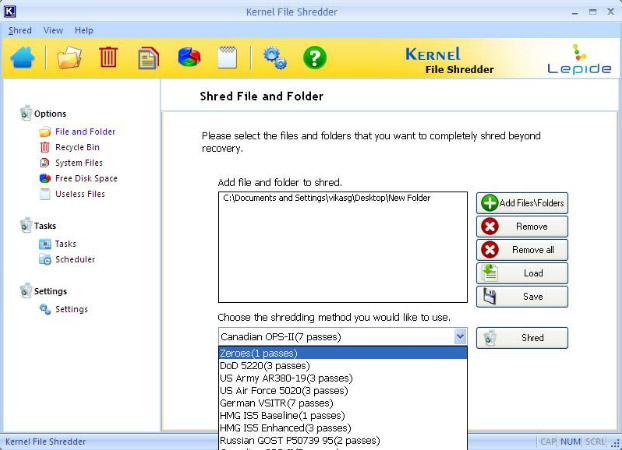Click the Free Disk Space pie chart toolbar icon
The image size is (622, 450).
point(189,57)
